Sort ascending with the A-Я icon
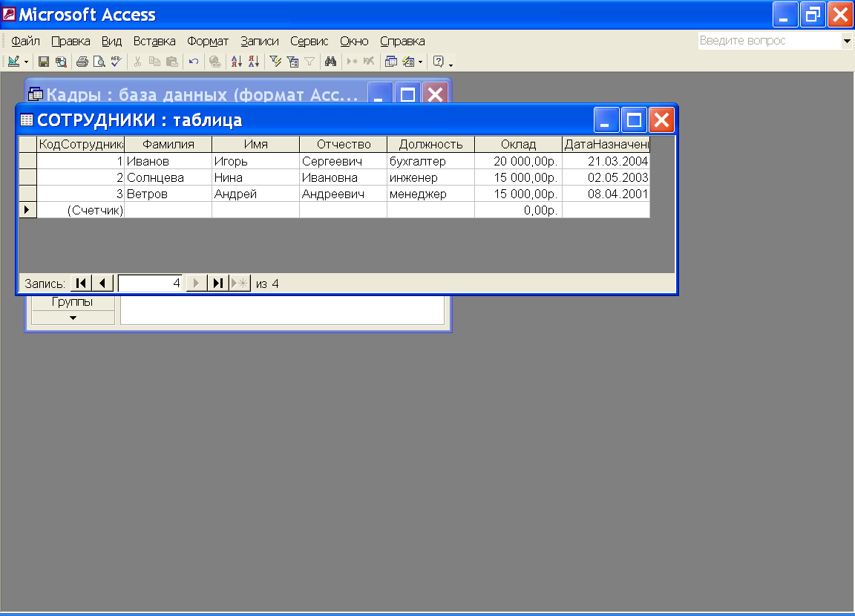855x616 pixels. 236,62
